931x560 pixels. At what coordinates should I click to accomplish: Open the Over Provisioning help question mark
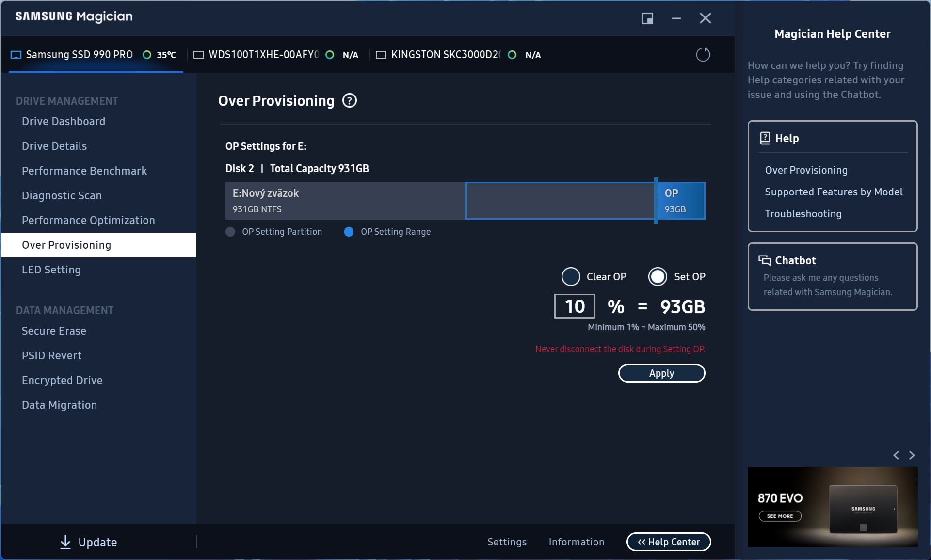pos(349,101)
